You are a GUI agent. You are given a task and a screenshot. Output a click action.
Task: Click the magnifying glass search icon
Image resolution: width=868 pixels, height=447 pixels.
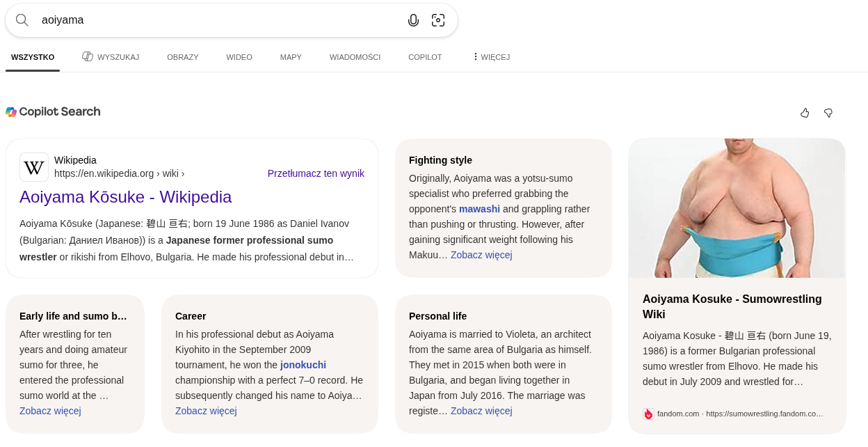pos(22,20)
